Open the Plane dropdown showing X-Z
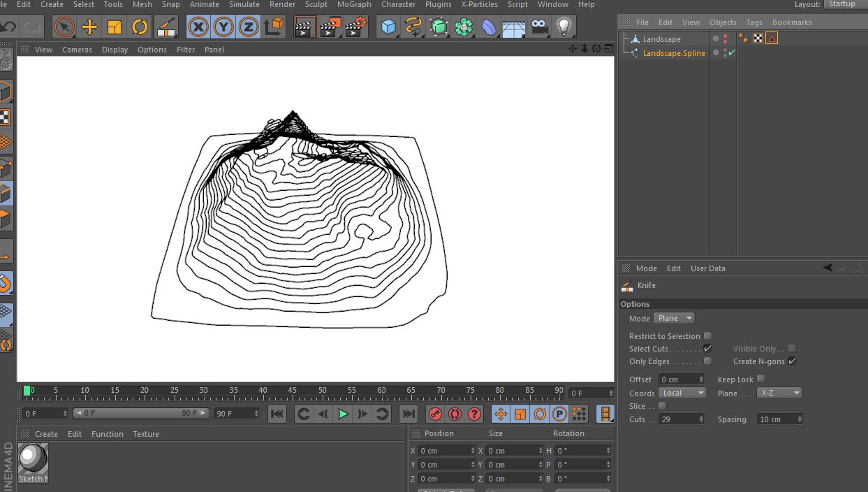This screenshot has height=492, width=868. (x=779, y=393)
